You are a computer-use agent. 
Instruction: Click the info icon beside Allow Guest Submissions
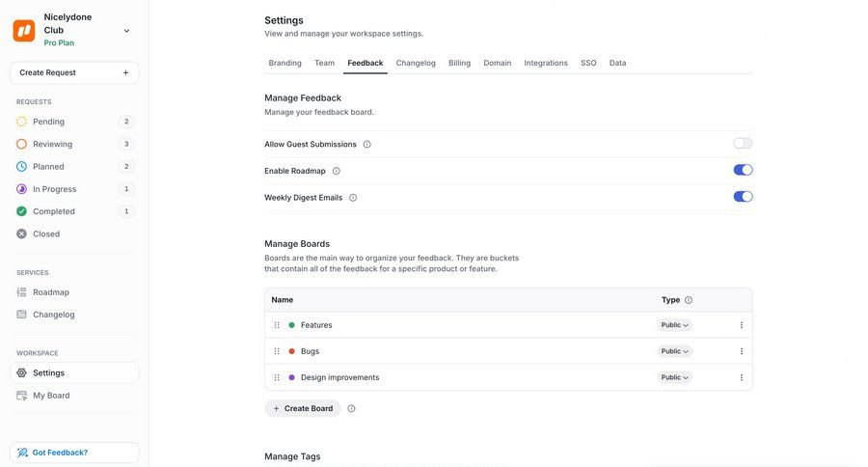[x=366, y=145]
